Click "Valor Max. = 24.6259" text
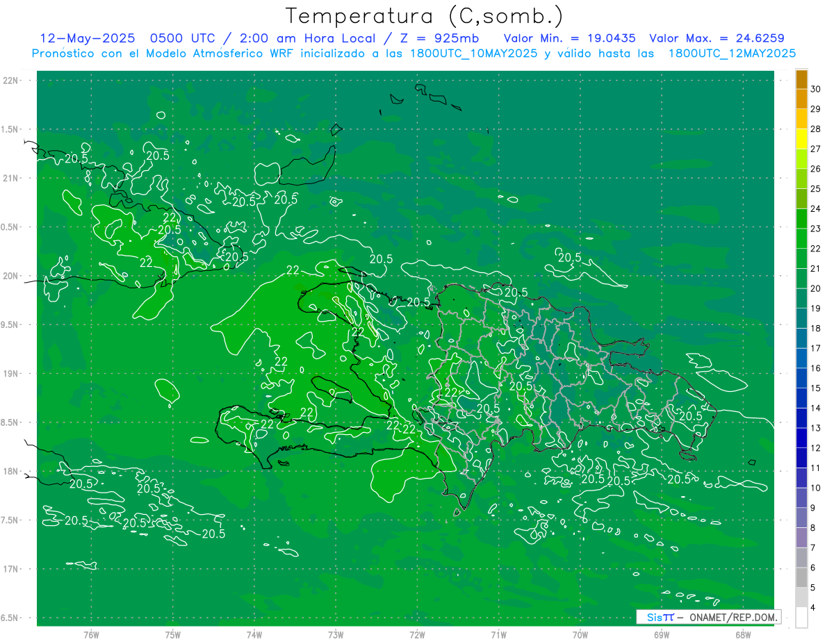Viewport: 834px width, 644px height. [717, 38]
